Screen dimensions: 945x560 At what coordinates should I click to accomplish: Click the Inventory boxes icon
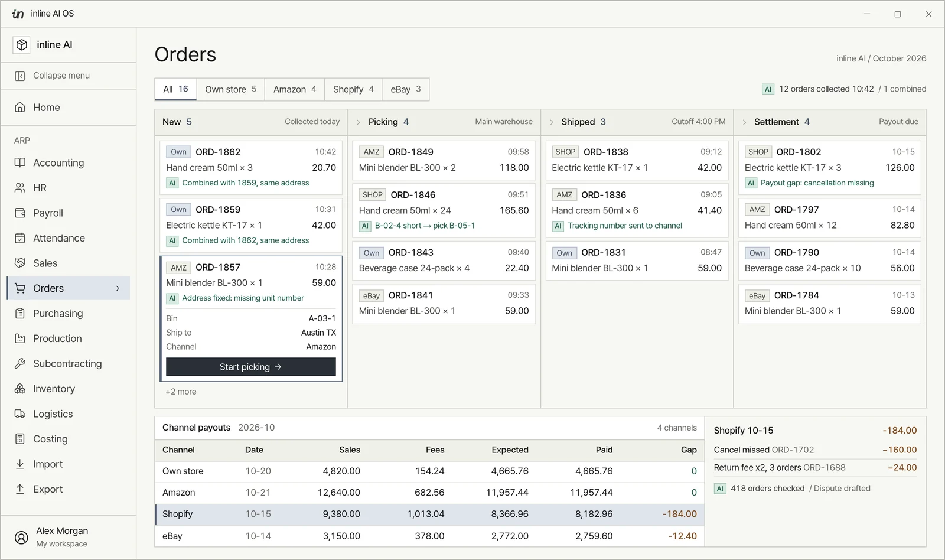[x=20, y=389]
